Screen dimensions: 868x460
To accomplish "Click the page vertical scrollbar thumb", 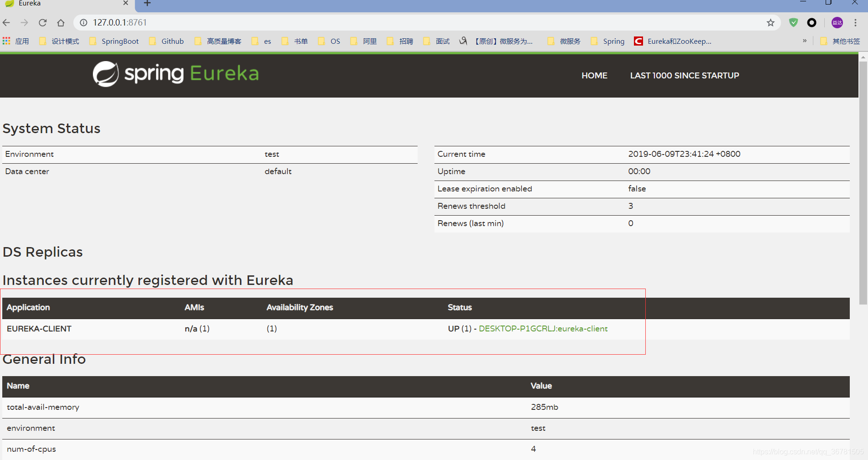I will [863, 182].
